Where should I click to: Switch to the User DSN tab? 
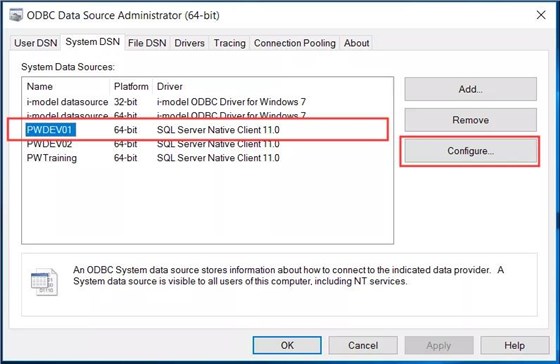(35, 43)
